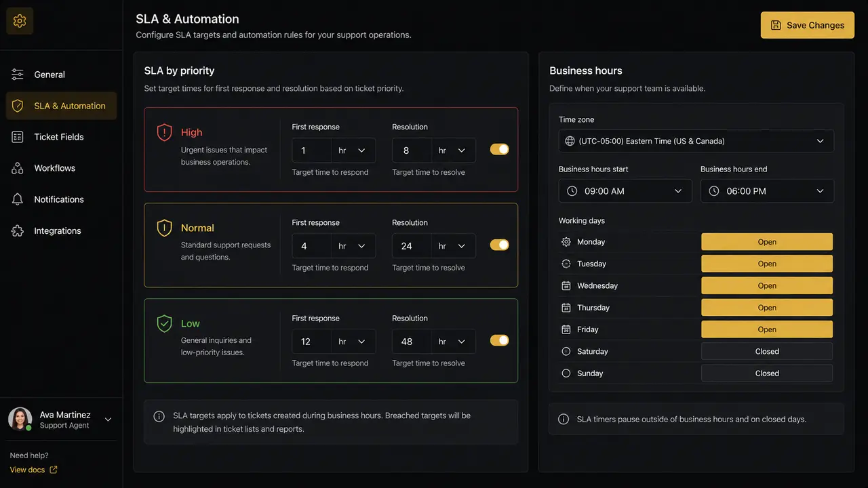Set Sunday from Closed to open
The image size is (868, 488).
[x=767, y=373]
